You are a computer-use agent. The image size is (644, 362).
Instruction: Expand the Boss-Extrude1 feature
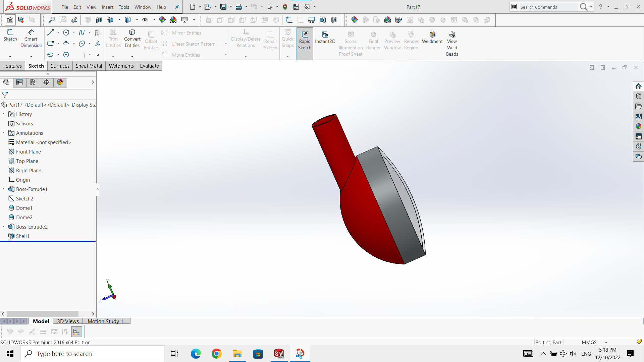point(3,189)
